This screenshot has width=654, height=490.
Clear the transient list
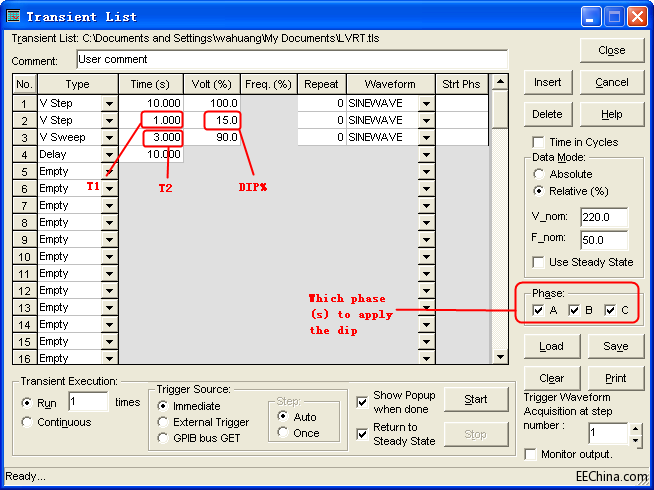pos(551,378)
